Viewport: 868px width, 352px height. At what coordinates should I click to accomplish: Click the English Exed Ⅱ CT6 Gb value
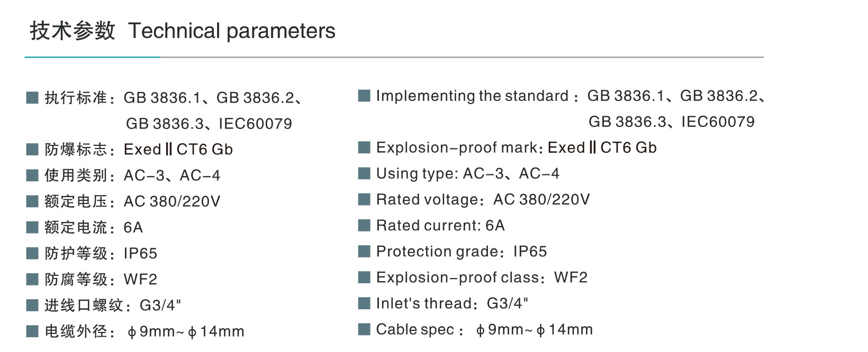pyautogui.click(x=602, y=147)
